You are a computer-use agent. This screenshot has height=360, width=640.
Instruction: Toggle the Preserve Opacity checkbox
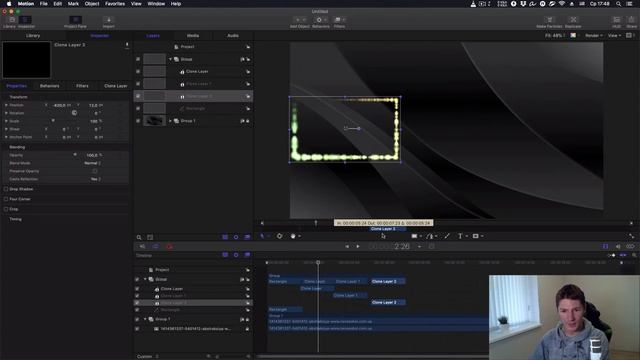95,171
